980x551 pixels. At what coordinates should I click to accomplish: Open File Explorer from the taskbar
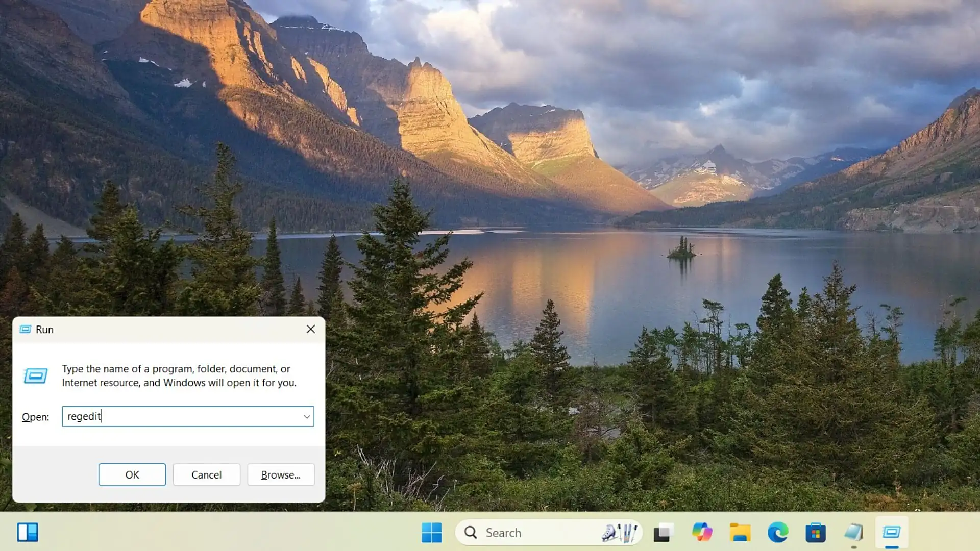click(740, 533)
